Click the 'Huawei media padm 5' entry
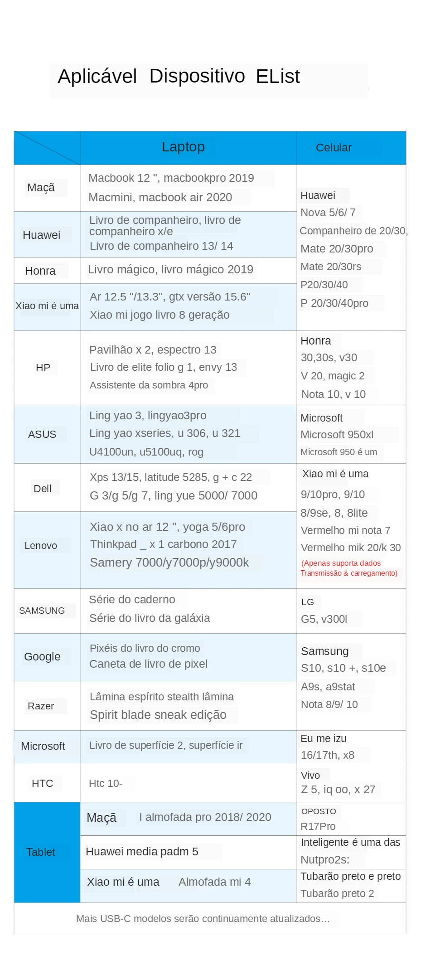This screenshot has height=980, width=421. click(142, 851)
